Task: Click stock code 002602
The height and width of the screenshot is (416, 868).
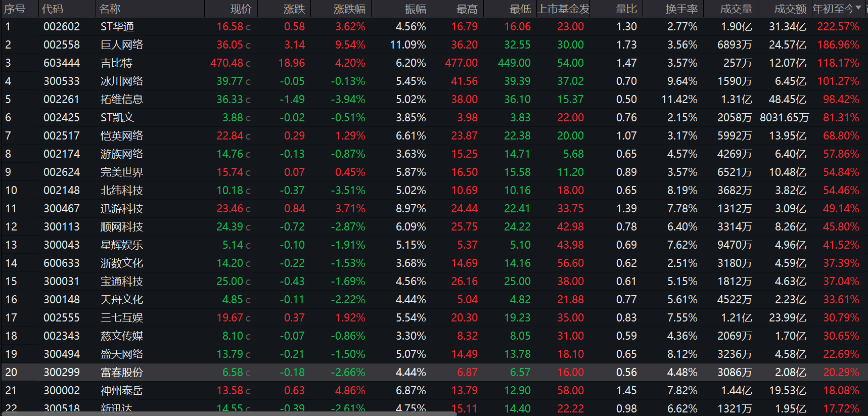Action: [62, 26]
